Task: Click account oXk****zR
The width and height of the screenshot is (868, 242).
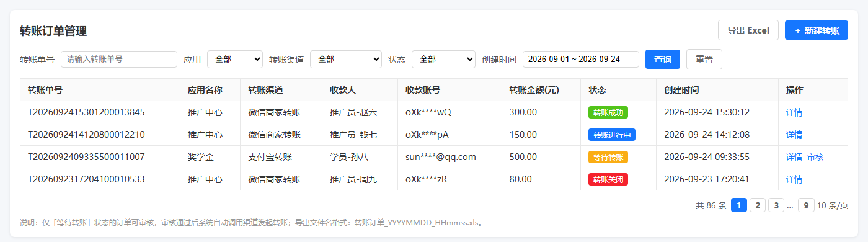Action: click(427, 179)
